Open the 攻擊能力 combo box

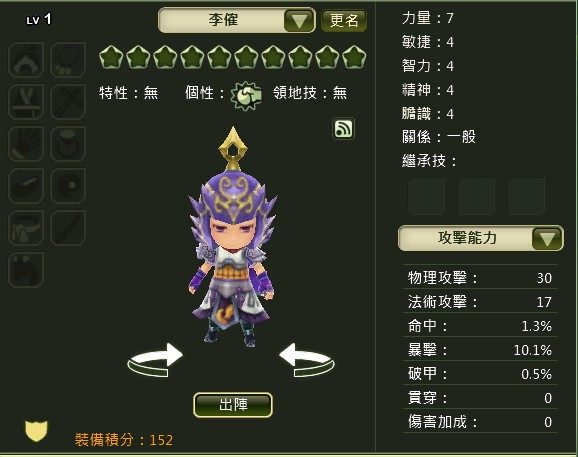[x=480, y=238]
